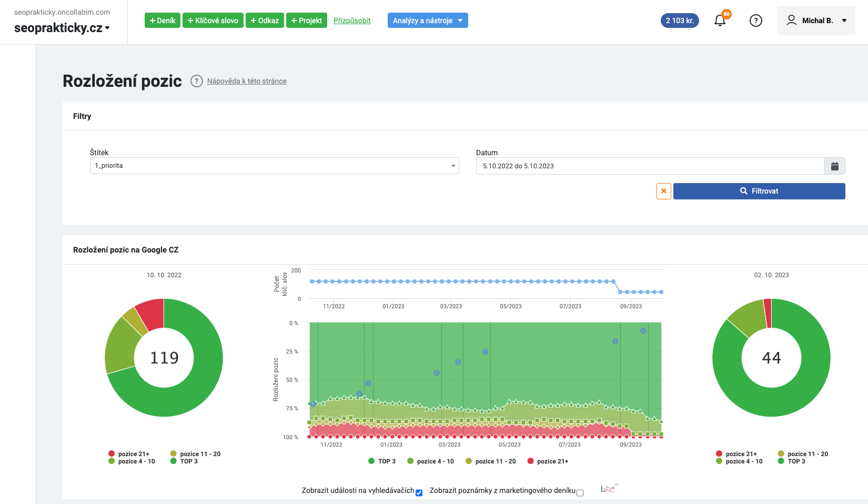Image resolution: width=868 pixels, height=504 pixels.
Task: Toggle 'pozice 11 - 20' series in center legend
Action: pyautogui.click(x=490, y=461)
